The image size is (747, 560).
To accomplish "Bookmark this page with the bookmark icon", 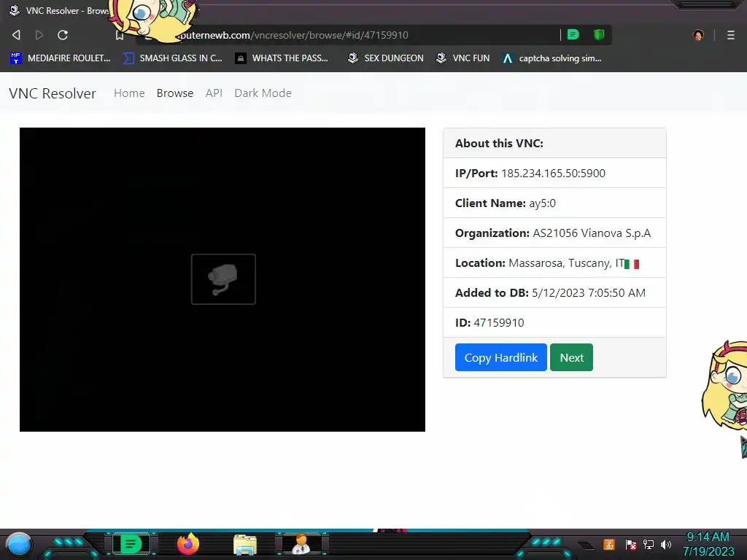I will coord(120,35).
